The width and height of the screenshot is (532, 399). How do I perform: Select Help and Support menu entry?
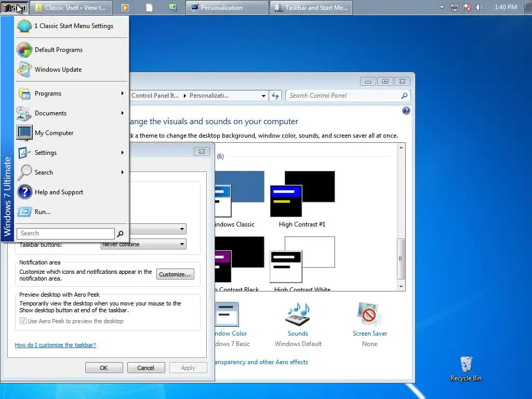click(71, 192)
